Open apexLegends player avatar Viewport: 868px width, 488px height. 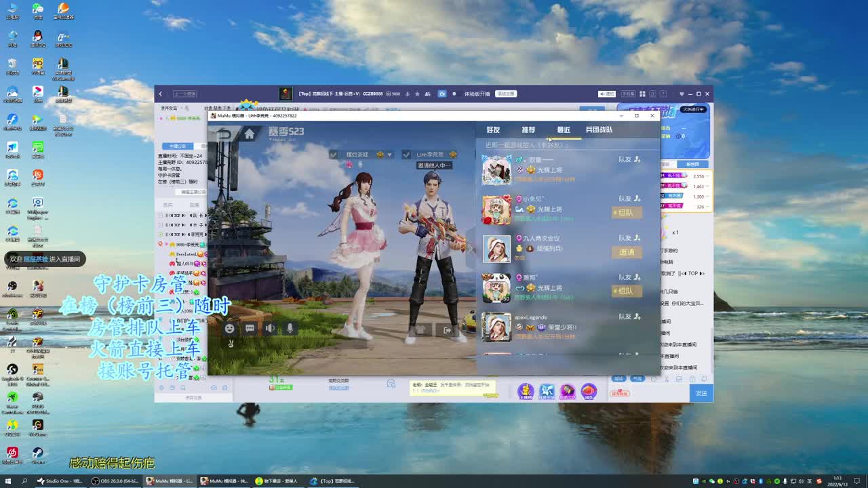496,327
